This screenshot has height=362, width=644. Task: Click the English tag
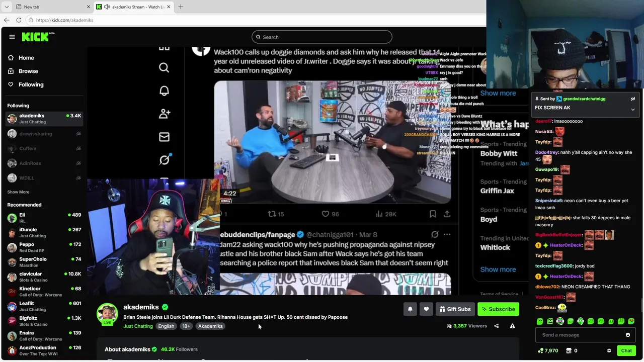(x=166, y=326)
